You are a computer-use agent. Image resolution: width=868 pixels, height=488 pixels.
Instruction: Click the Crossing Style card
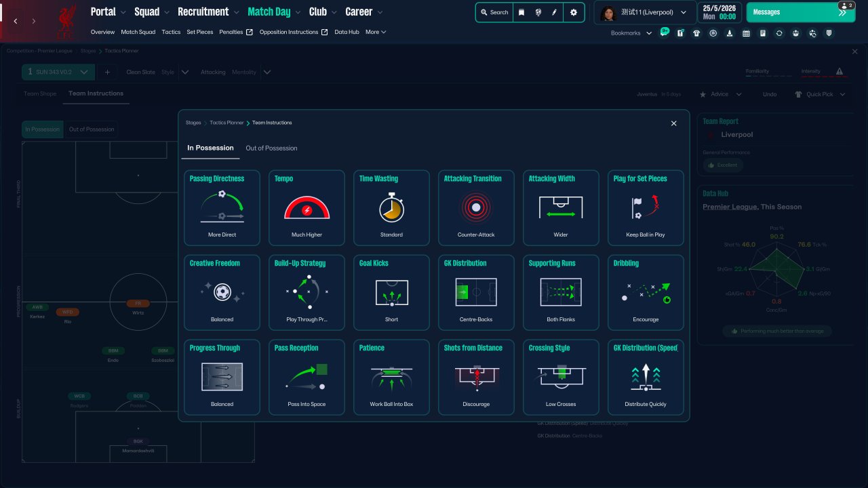561,377
